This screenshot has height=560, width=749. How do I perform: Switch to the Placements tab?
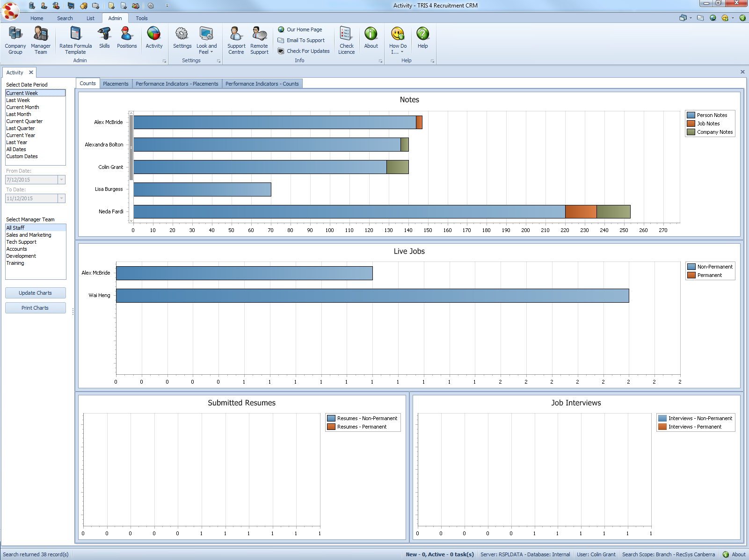(x=116, y=83)
